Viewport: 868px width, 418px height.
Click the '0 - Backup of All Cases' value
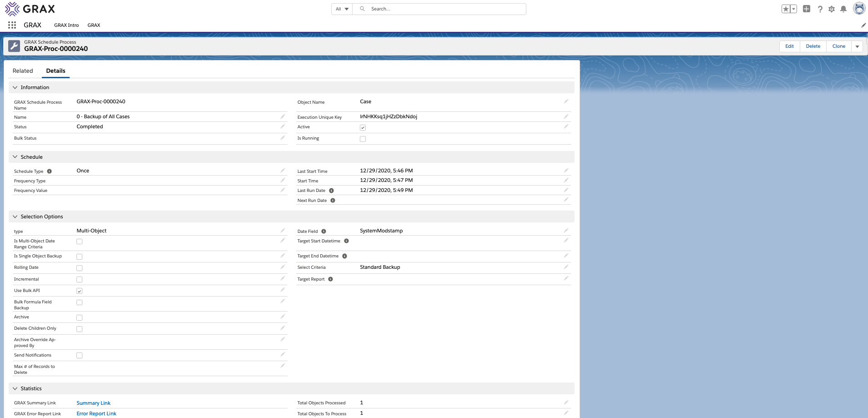click(x=103, y=116)
